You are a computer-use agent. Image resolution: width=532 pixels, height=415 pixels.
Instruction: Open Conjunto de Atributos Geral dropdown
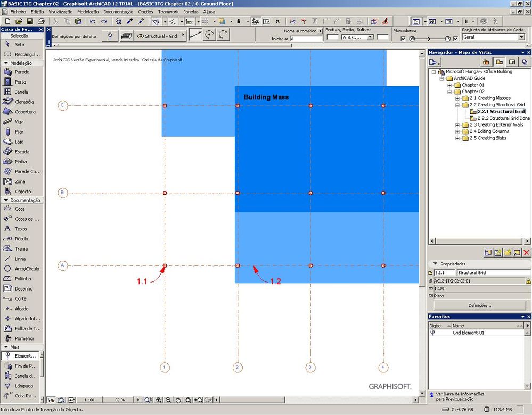click(521, 37)
